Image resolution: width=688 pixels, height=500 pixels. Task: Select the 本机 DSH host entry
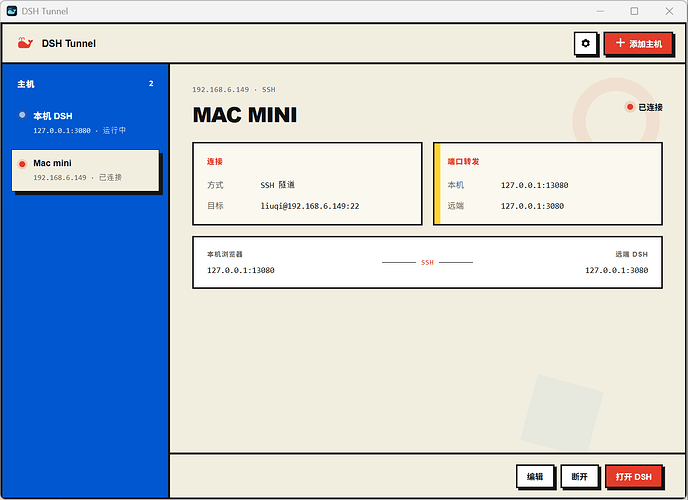(86, 122)
